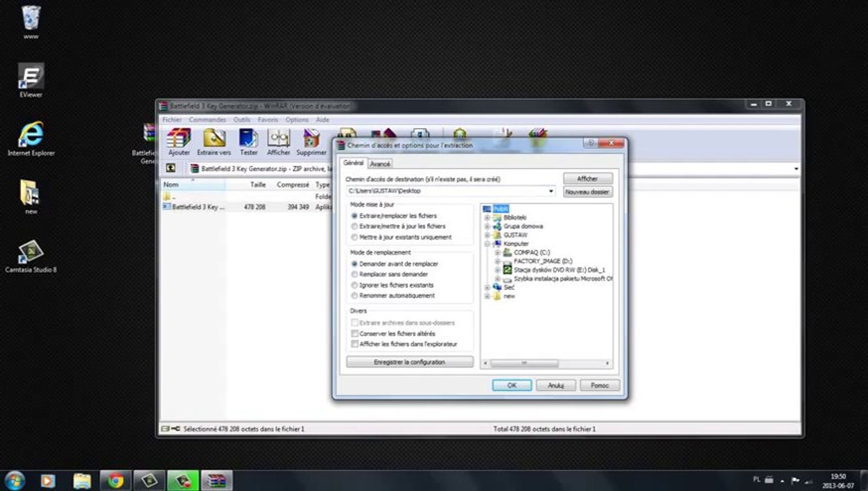Screen dimensions: 868x491
Task: Select the Camtasia Studio 8 desktop icon
Action: point(31,256)
